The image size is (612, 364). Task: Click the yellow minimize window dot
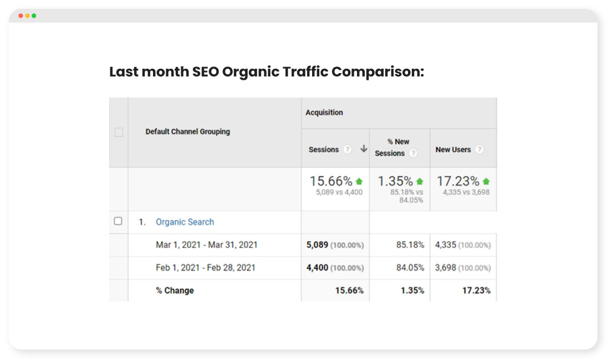click(27, 16)
